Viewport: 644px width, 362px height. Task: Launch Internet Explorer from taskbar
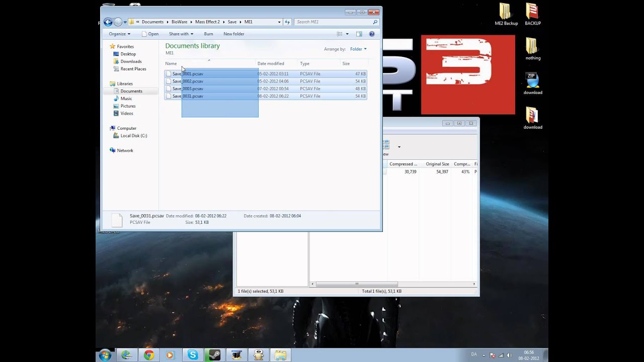point(126,355)
